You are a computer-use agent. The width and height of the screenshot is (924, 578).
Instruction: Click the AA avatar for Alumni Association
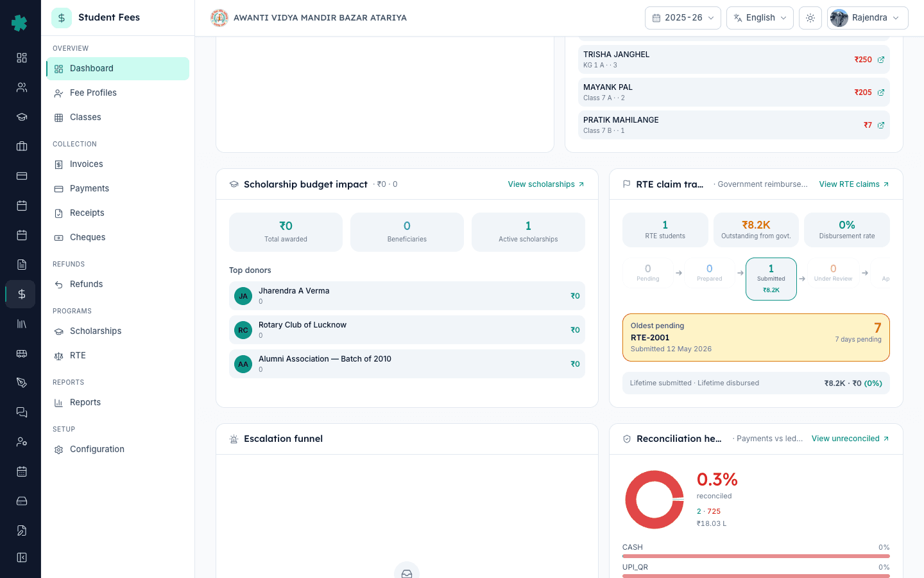pyautogui.click(x=243, y=364)
